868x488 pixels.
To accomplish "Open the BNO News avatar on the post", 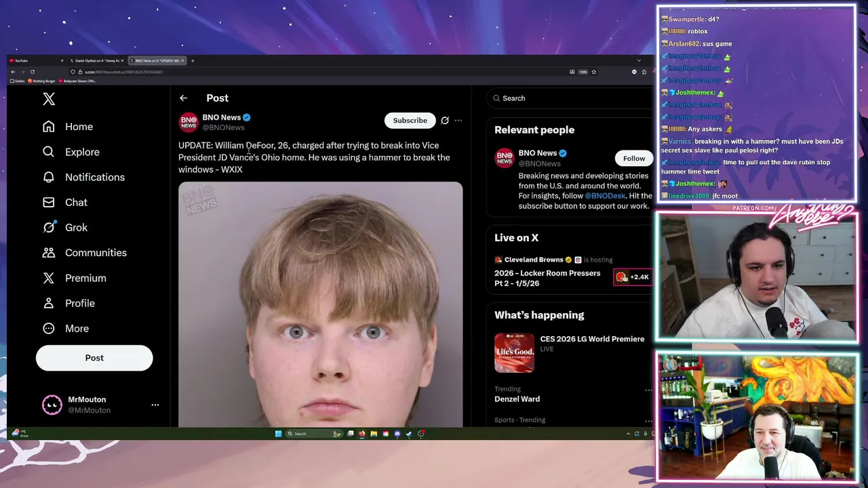I will pyautogui.click(x=189, y=122).
